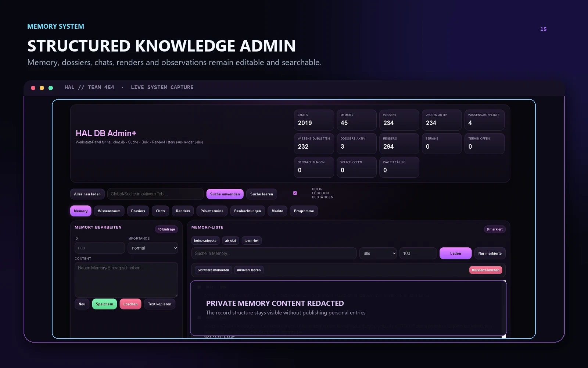588x368 pixels.
Task: Focus the Global-Suche in aktivem Tab field
Action: coord(155,194)
